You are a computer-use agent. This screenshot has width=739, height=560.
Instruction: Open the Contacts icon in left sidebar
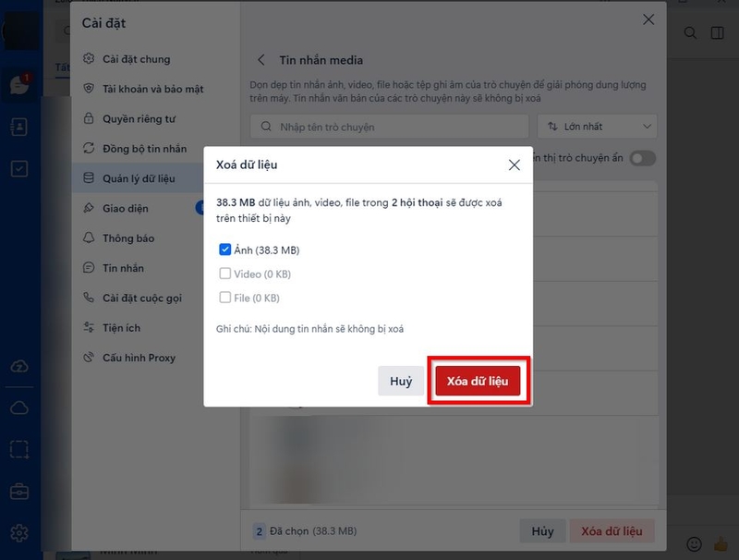coord(18,127)
